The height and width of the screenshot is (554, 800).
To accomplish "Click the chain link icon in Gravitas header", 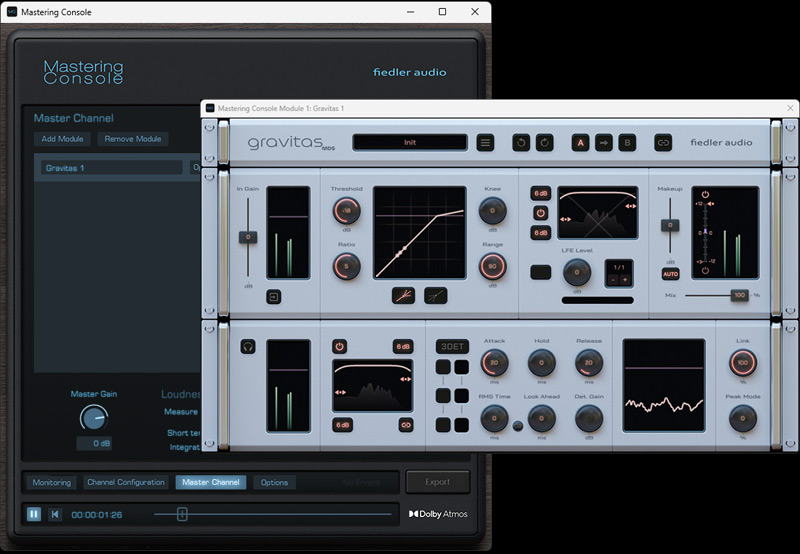I will pyautogui.click(x=662, y=143).
